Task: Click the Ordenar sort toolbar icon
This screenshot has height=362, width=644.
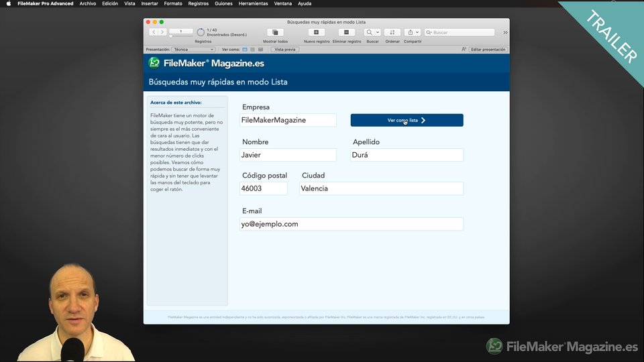Action: pos(392,32)
